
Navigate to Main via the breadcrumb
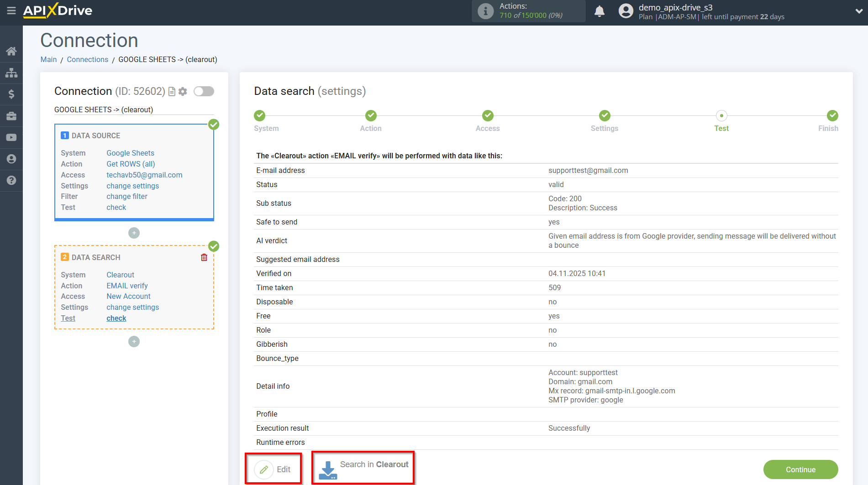pyautogui.click(x=48, y=59)
